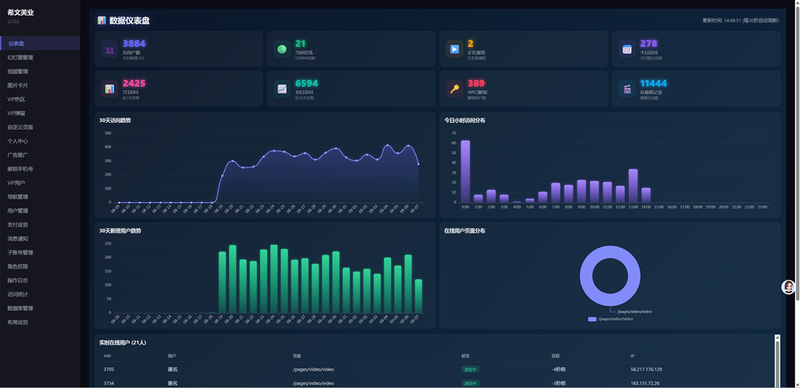
Task: Click the bar chart icon beside 2425
Action: 109,89
